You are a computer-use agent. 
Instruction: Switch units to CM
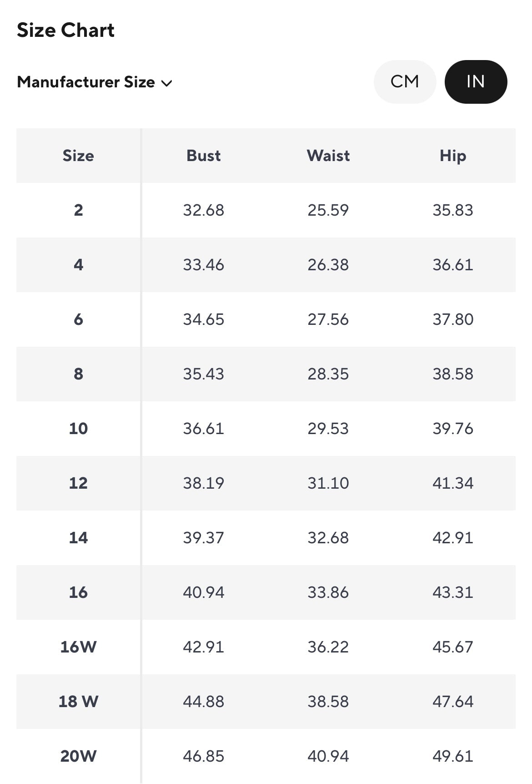point(405,82)
